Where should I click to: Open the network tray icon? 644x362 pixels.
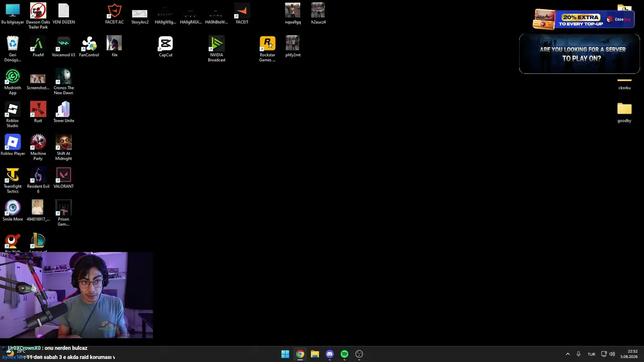click(x=604, y=354)
